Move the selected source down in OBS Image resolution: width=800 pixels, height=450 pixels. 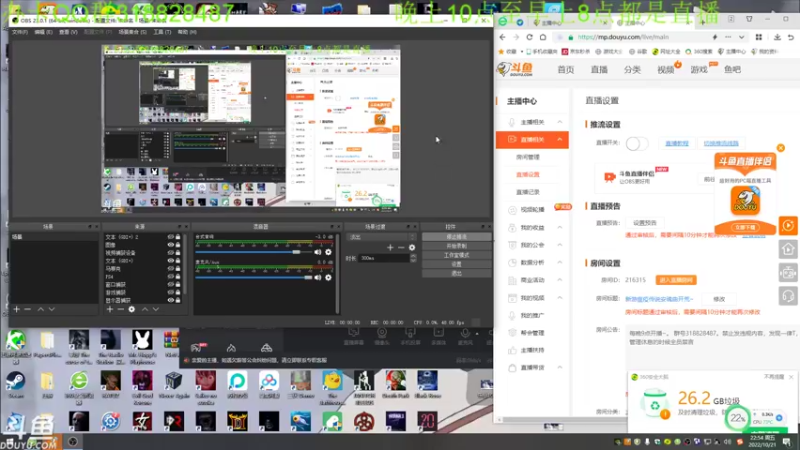point(156,309)
